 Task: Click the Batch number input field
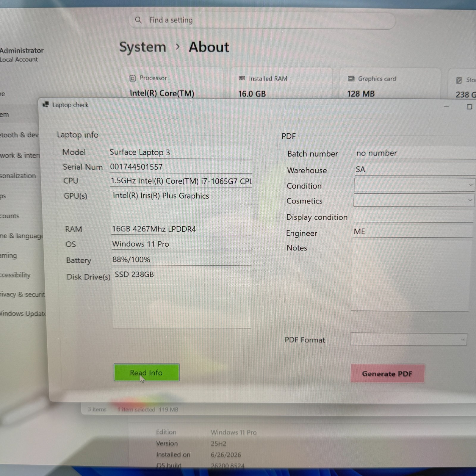(415, 153)
